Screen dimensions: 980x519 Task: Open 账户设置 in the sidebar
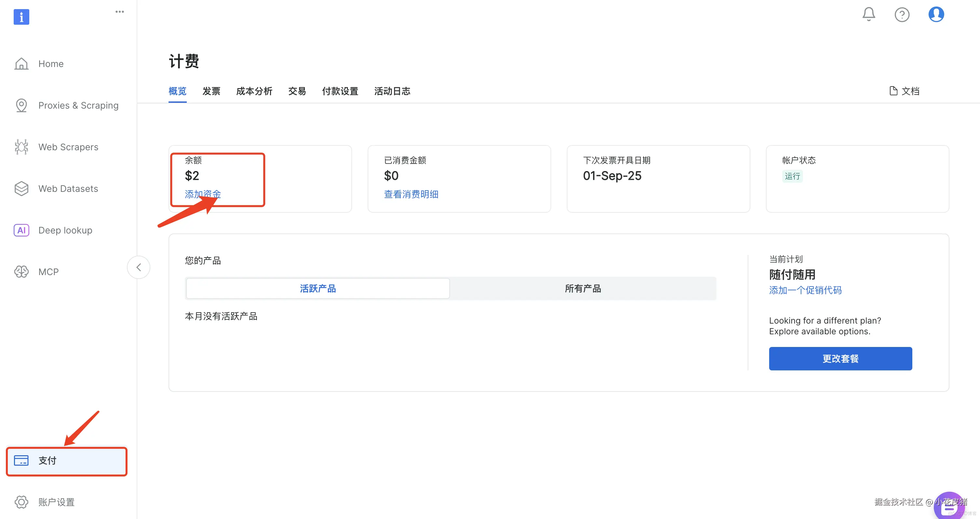[56, 502]
